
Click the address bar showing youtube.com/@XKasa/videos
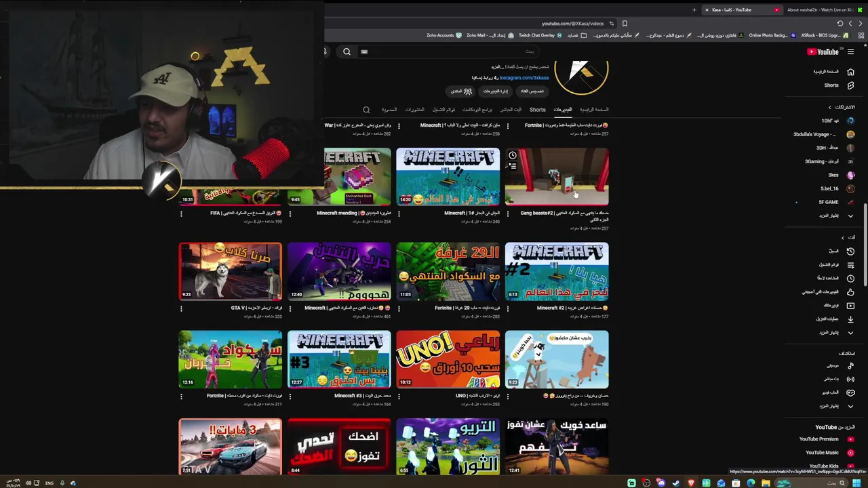pos(572,24)
